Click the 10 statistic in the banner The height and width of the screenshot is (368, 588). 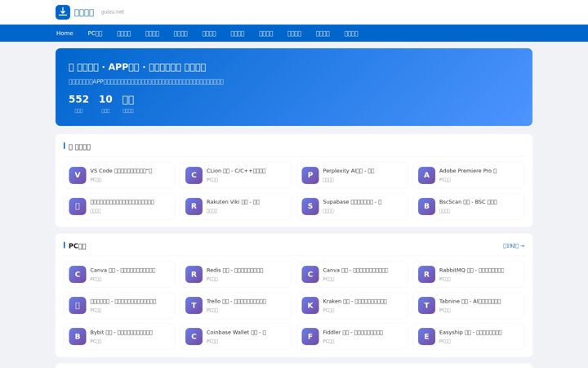[x=105, y=99]
